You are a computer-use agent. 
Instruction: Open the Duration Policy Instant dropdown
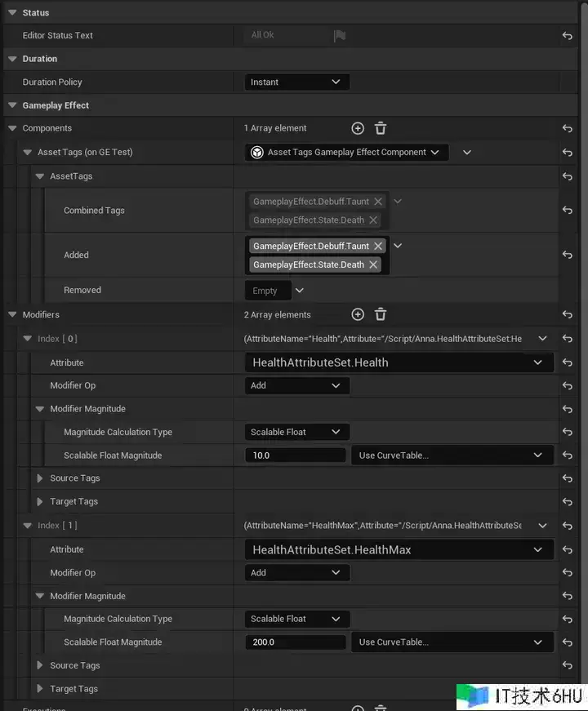[296, 82]
